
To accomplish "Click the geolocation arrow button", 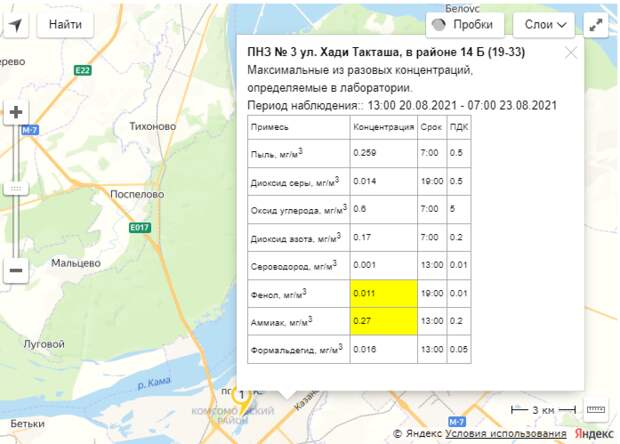I will [14, 24].
